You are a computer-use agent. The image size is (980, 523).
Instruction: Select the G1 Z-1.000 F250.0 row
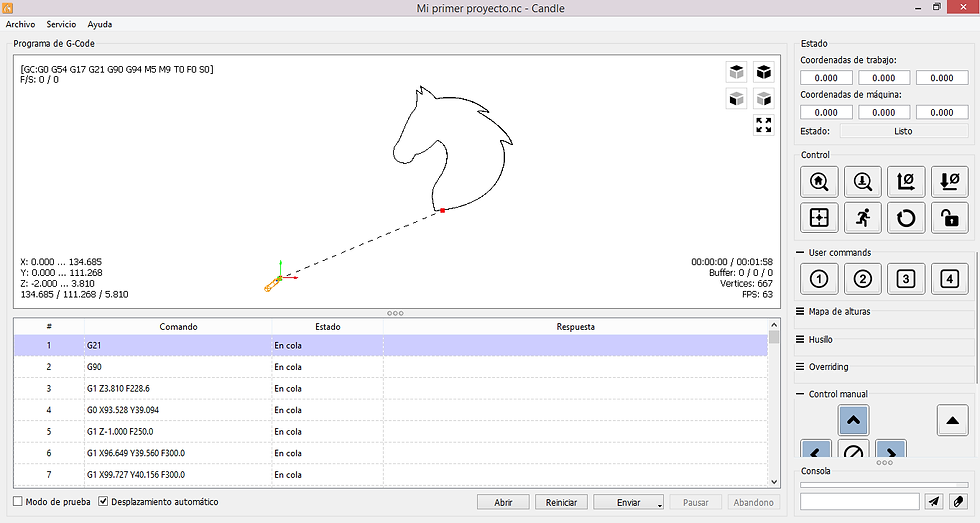pyautogui.click(x=391, y=432)
